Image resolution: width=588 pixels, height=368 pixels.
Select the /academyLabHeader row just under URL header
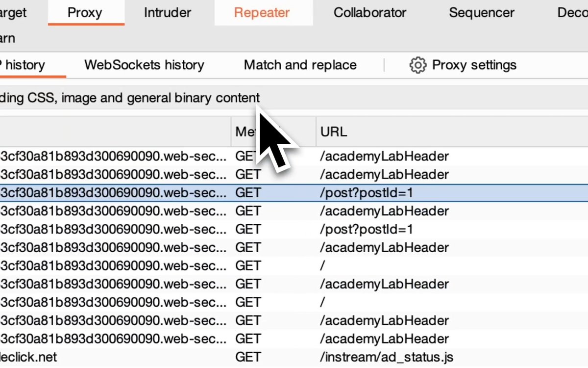click(x=294, y=157)
